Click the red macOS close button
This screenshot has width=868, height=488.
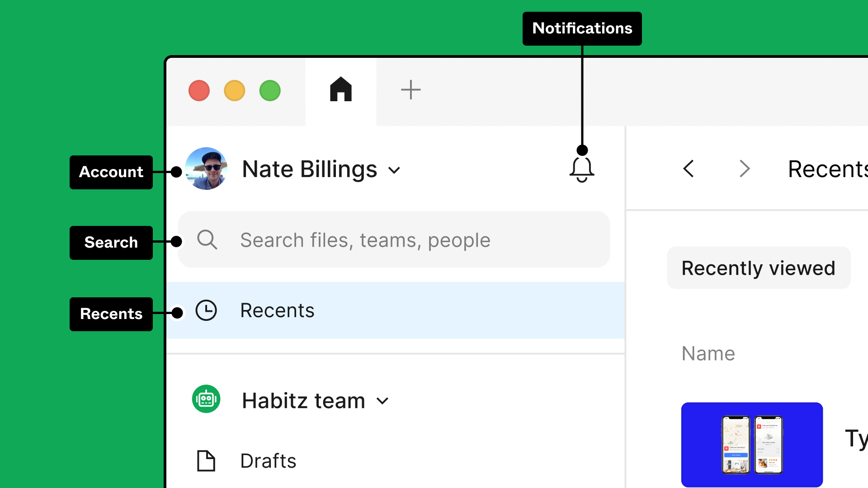[199, 89]
